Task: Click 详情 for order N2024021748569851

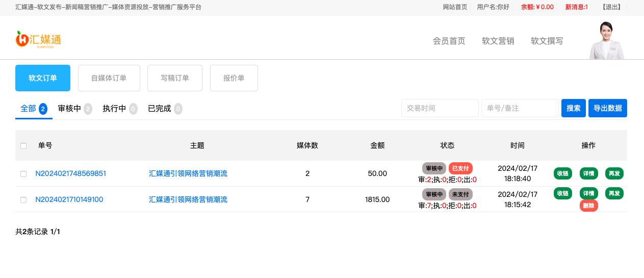Action: pyautogui.click(x=589, y=173)
